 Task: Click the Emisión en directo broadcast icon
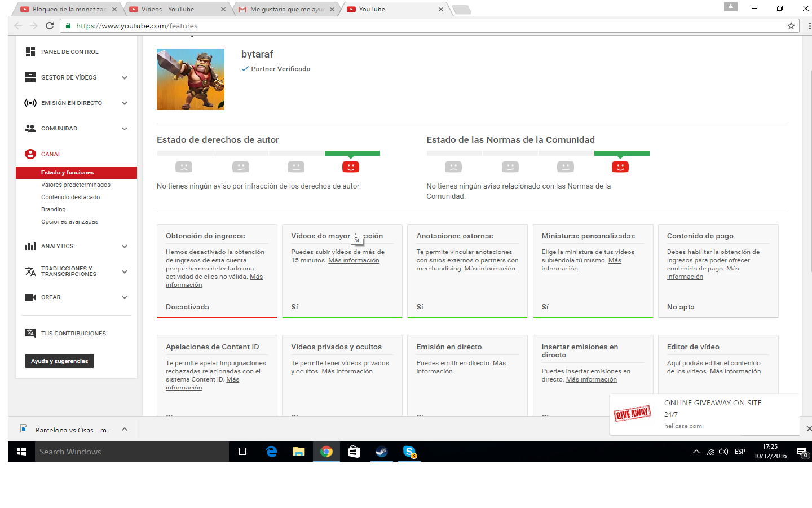30,103
